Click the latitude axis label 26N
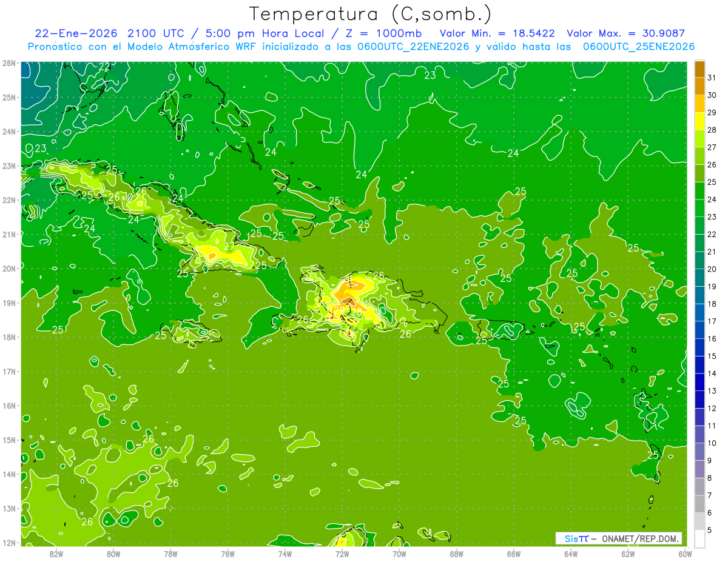This screenshot has height=562, width=728. click(x=9, y=62)
